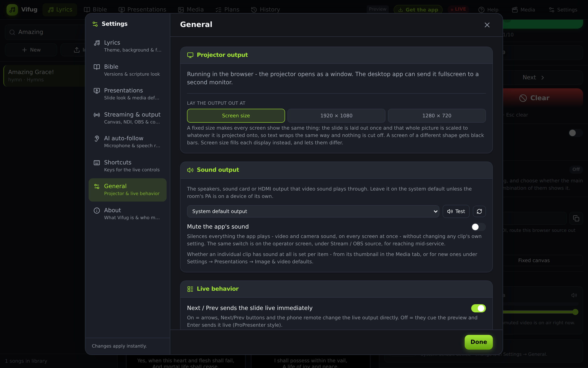This screenshot has width=588, height=368.
Task: Click the Shortcuts keyboard icon
Action: (97, 163)
